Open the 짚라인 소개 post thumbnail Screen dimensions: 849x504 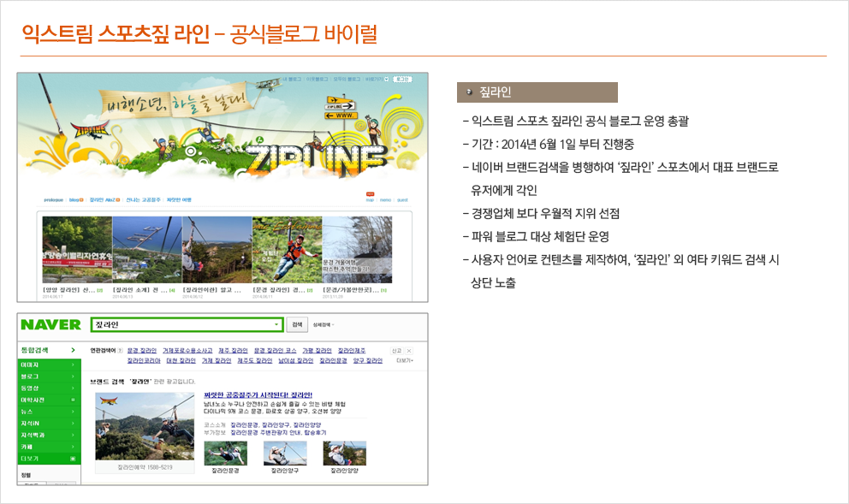147,250
